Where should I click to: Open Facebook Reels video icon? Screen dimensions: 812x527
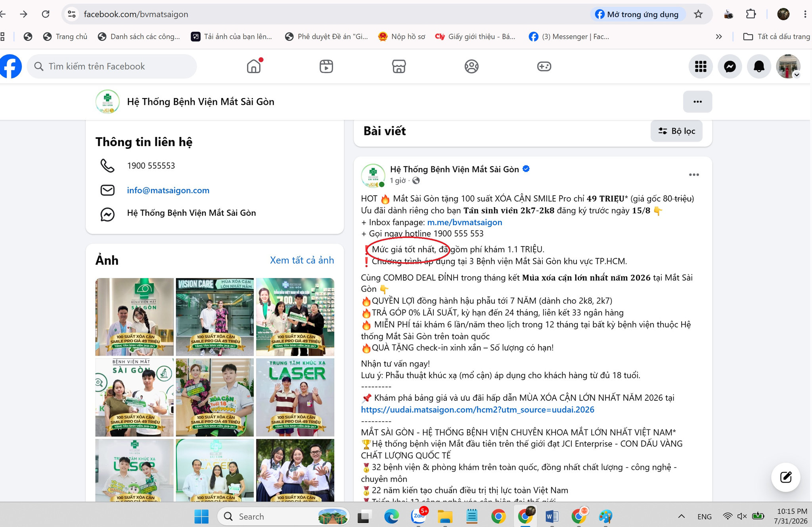[326, 66]
